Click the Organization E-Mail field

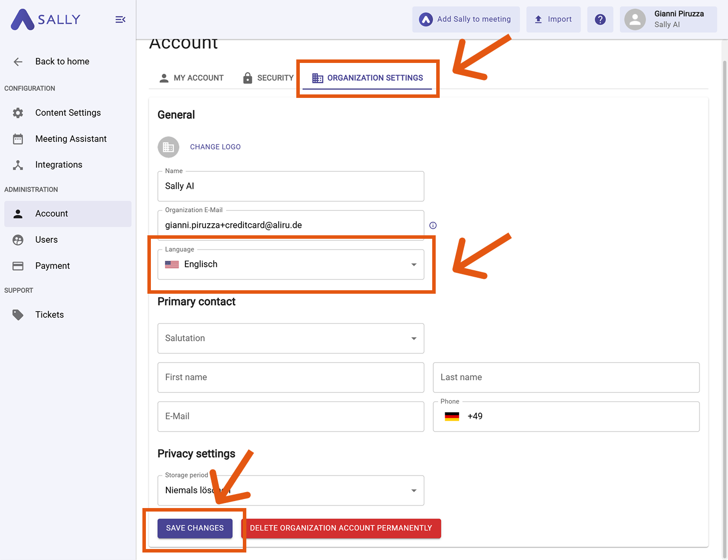pyautogui.click(x=291, y=225)
